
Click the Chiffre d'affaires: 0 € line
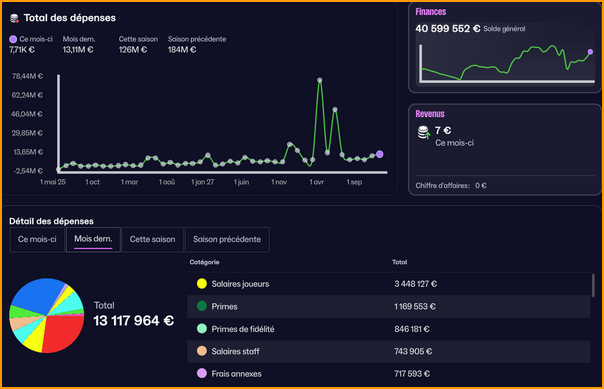(451, 186)
